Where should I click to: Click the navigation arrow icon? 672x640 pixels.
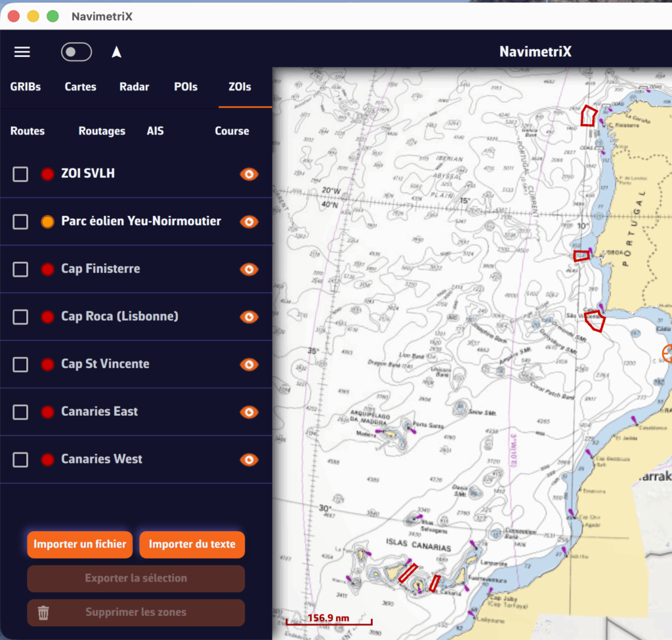pyautogui.click(x=117, y=52)
